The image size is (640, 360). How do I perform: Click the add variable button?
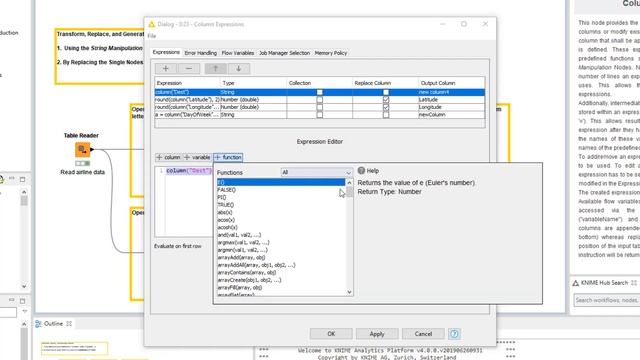tap(197, 157)
